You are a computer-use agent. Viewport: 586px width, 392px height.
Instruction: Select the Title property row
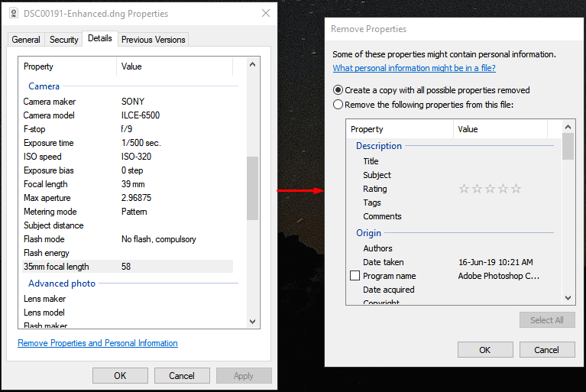[x=454, y=161]
